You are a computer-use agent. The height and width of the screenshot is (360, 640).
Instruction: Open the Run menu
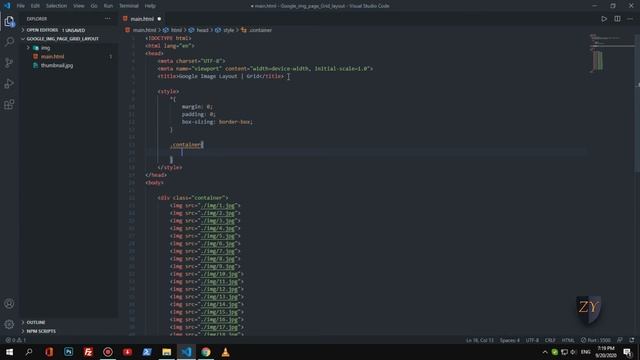pos(108,6)
